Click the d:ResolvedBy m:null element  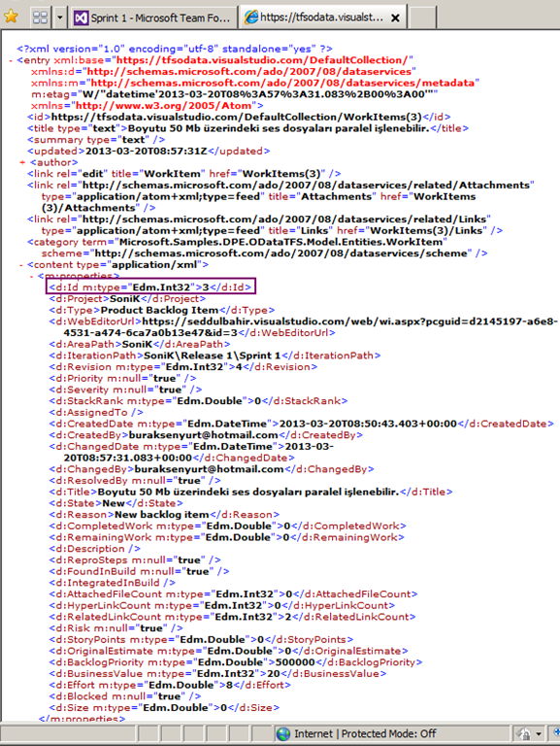point(135,481)
